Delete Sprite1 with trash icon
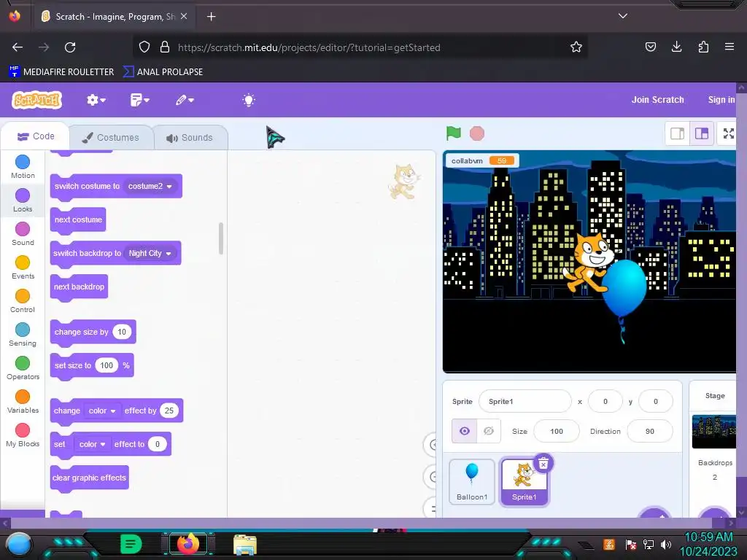The width and height of the screenshot is (747, 560). pos(543,463)
